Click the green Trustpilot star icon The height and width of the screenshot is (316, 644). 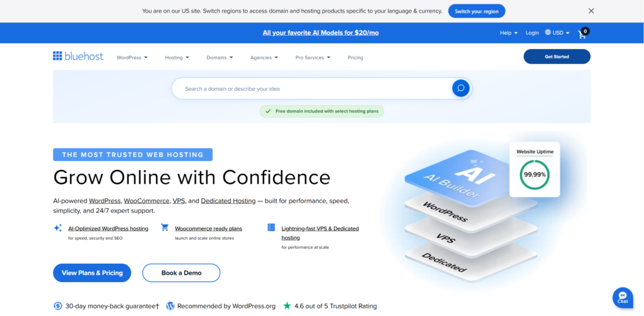287,306
